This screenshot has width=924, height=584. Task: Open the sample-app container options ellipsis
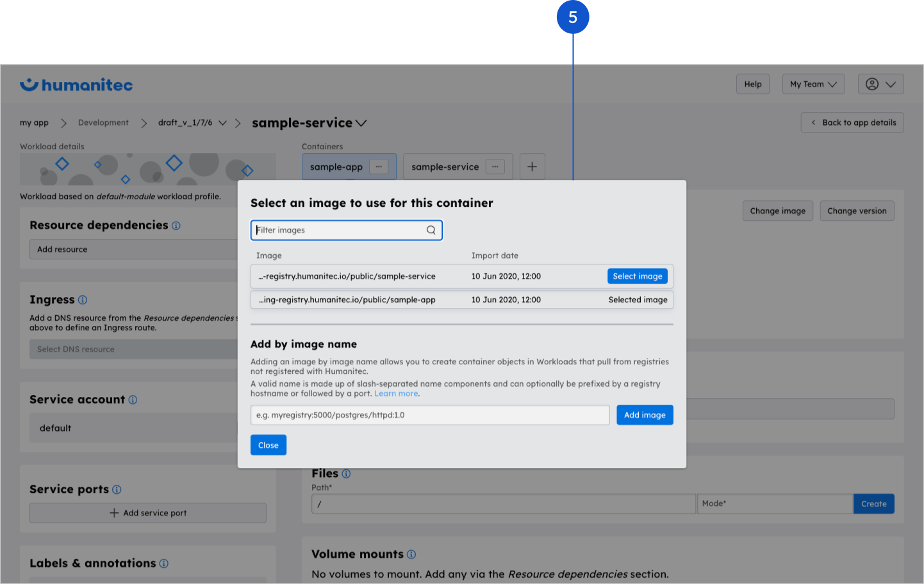click(379, 166)
